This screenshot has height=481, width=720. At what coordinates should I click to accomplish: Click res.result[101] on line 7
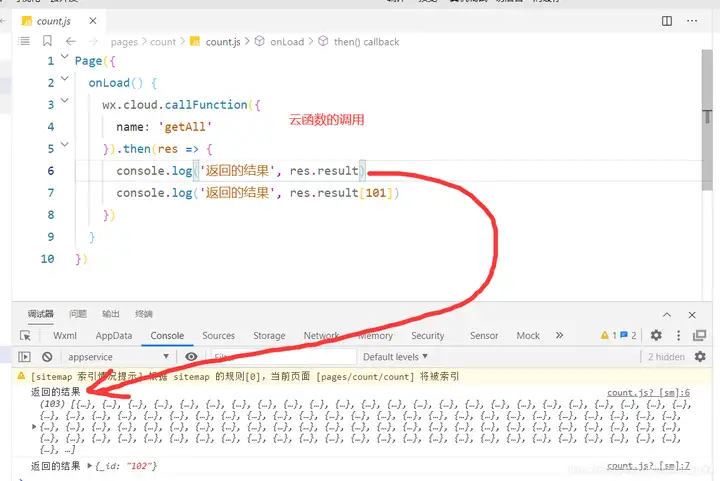[342, 193]
